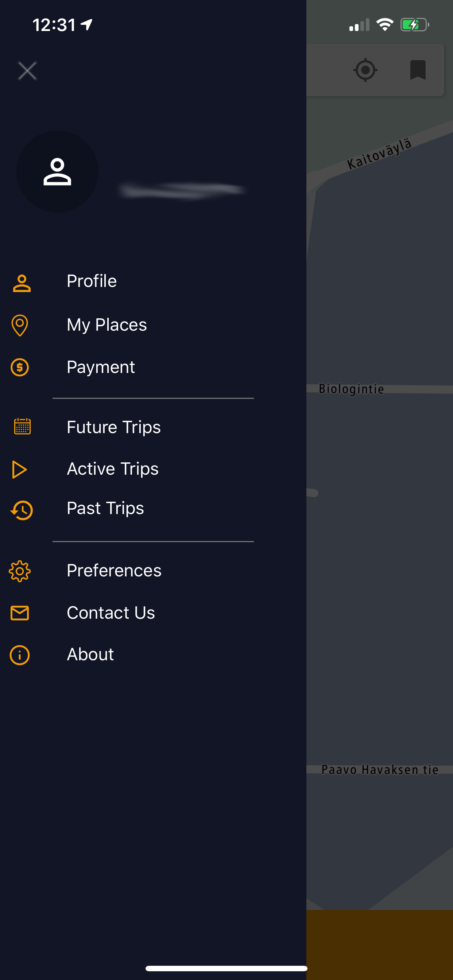Tap the bookmark icon on map
The height and width of the screenshot is (980, 453).
[418, 70]
